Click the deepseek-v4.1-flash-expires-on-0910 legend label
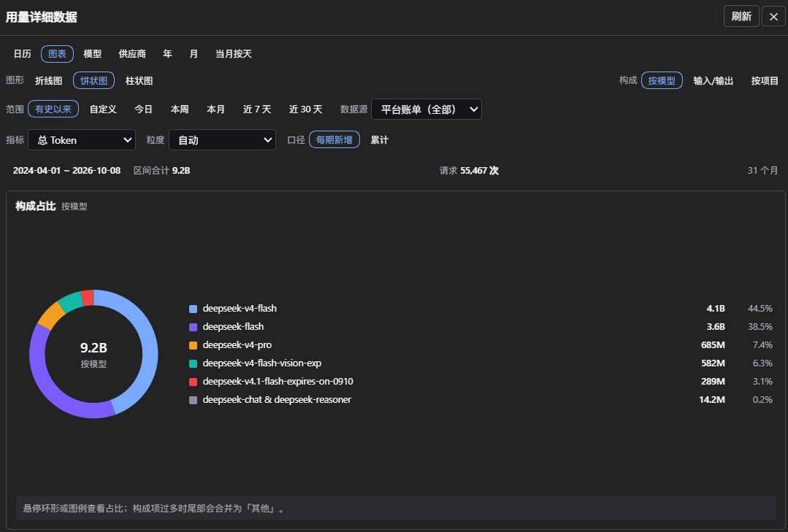Screen dimensions: 788x532 278,381
